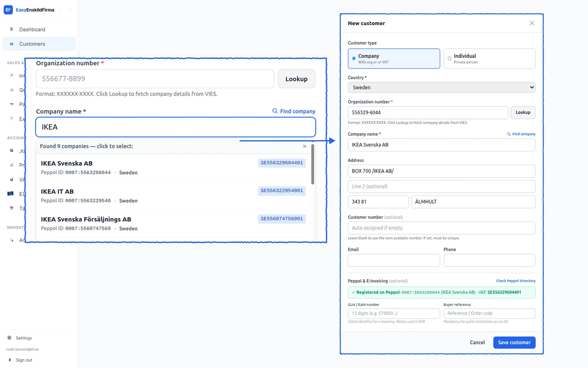Close the New customer dialog with the X

pyautogui.click(x=532, y=23)
